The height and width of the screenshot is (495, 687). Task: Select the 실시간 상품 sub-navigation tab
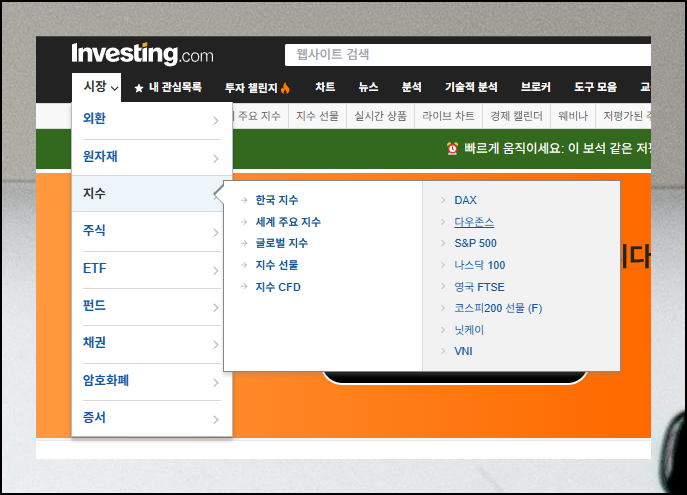[380, 116]
